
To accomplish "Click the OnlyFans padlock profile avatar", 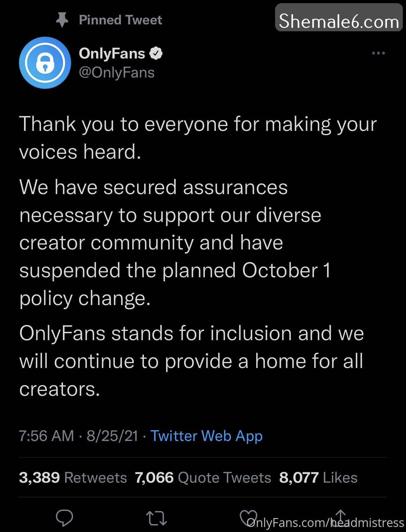I will [45, 63].
